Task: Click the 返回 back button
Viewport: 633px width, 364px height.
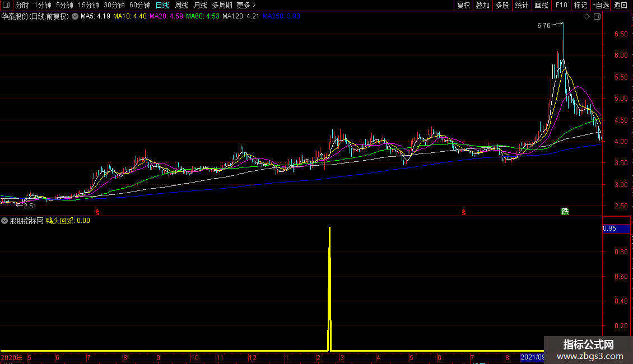Action: click(x=621, y=5)
